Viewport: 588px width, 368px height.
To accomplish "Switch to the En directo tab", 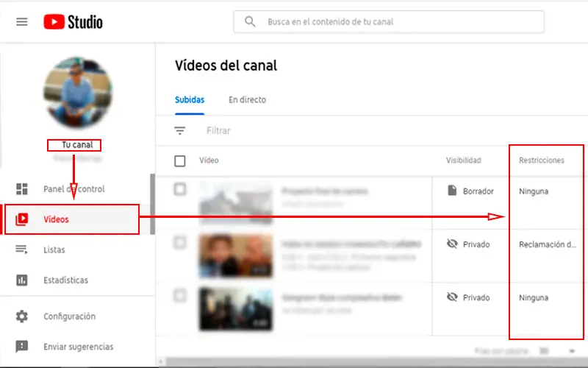I will point(247,99).
